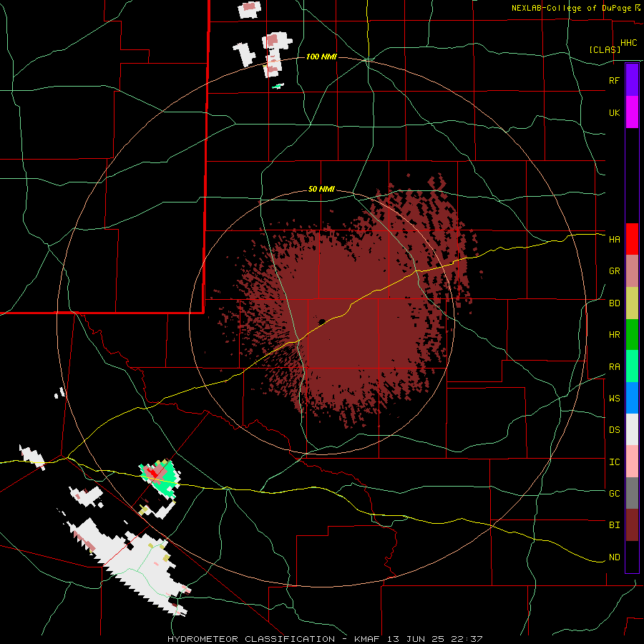Image resolution: width=644 pixels, height=644 pixels.
Task: Select the WS wet snow blue swatch
Action: 632,398
